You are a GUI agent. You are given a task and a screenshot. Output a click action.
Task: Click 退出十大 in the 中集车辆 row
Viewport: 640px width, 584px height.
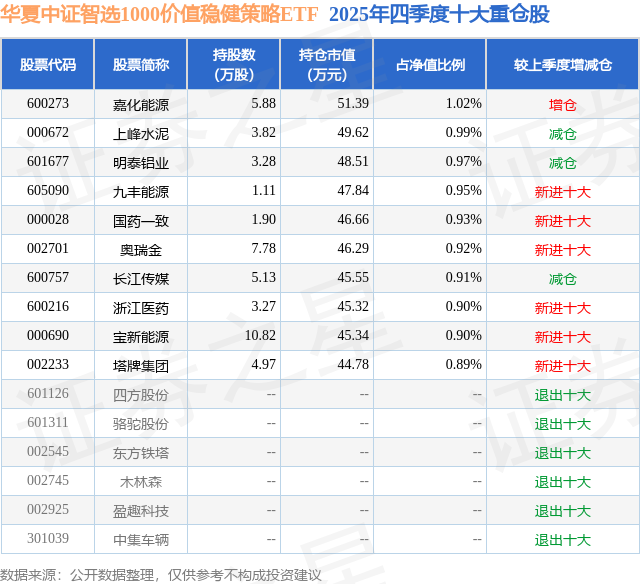(x=563, y=539)
